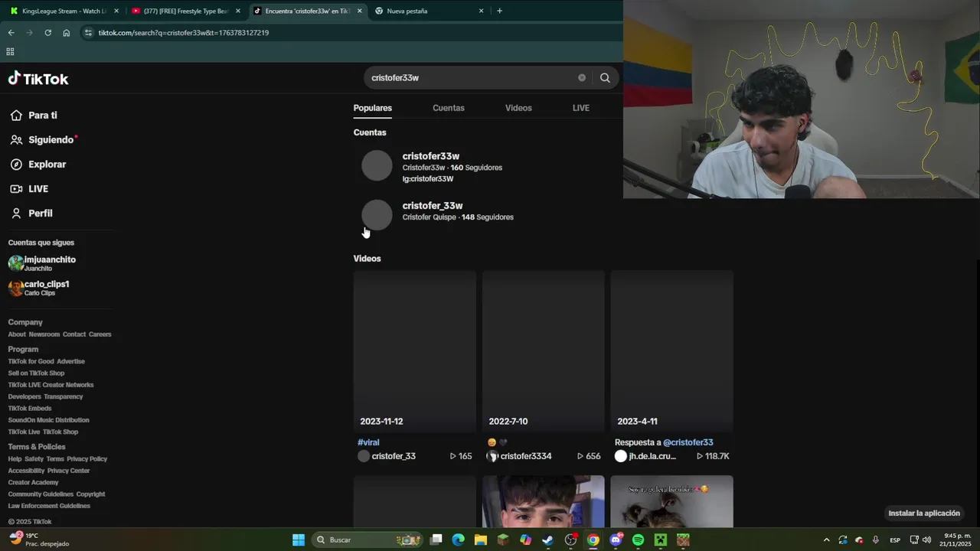The width and height of the screenshot is (980, 551).
Task: Open the video dated 2022-7-10
Action: pyautogui.click(x=544, y=351)
